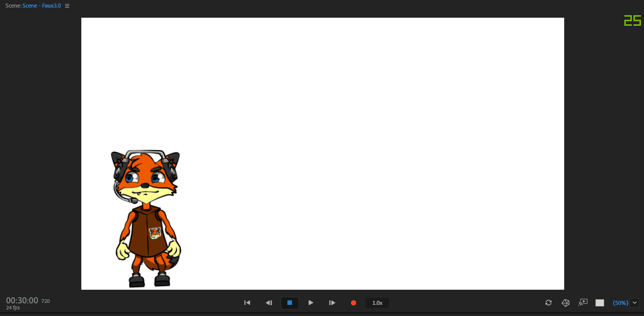Click the Scene - Faux3.0 scene name
Viewport: 644px width, 316px height.
41,6
